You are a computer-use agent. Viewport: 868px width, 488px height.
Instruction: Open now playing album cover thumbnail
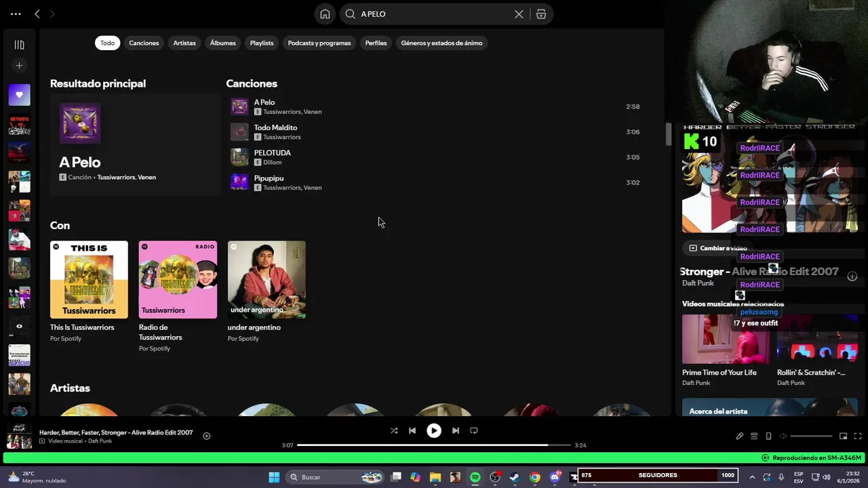pos(19,436)
